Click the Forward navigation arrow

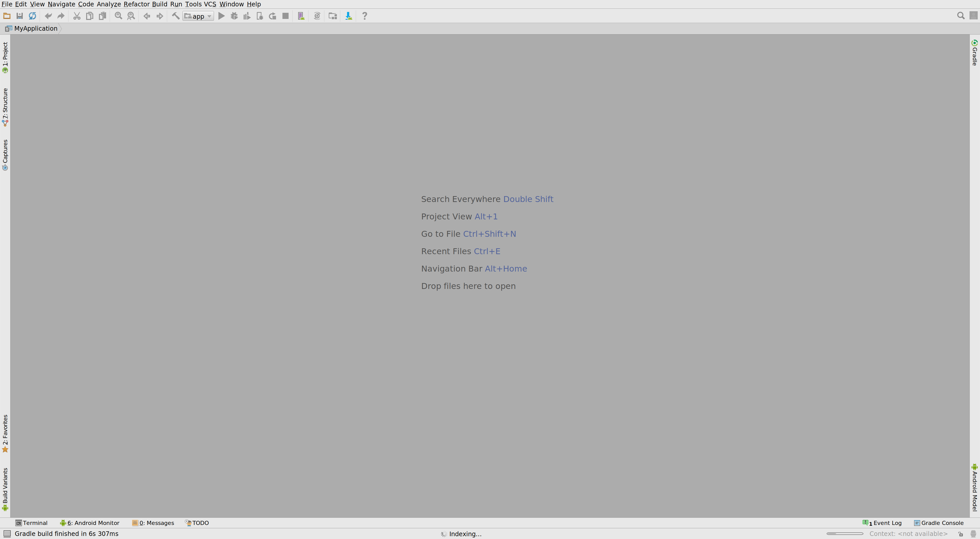[x=160, y=16]
